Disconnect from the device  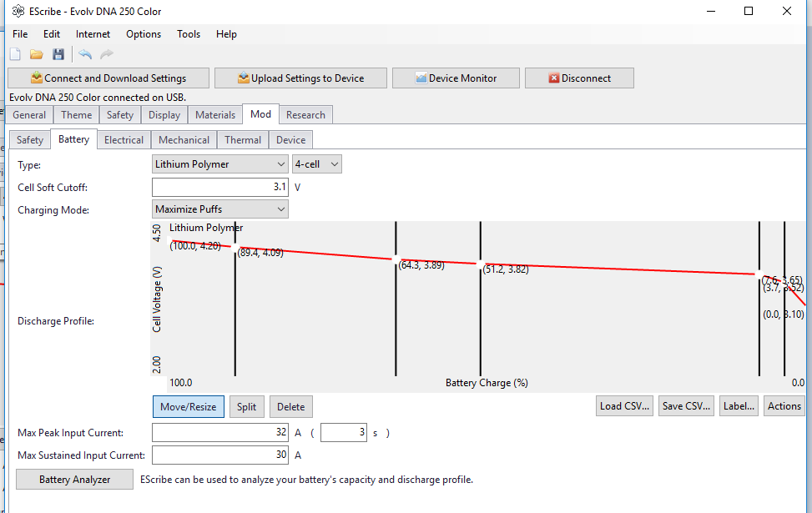click(x=579, y=78)
